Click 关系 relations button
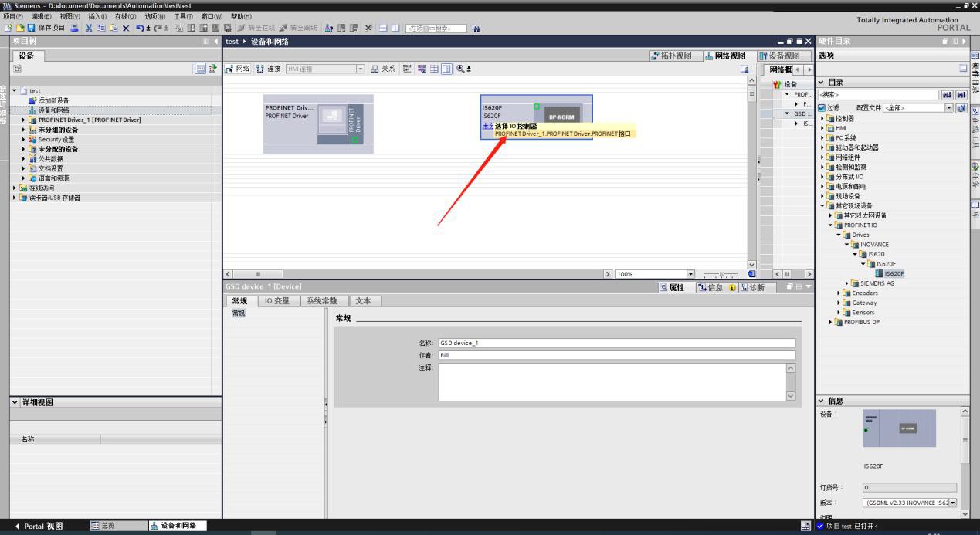 click(x=381, y=69)
